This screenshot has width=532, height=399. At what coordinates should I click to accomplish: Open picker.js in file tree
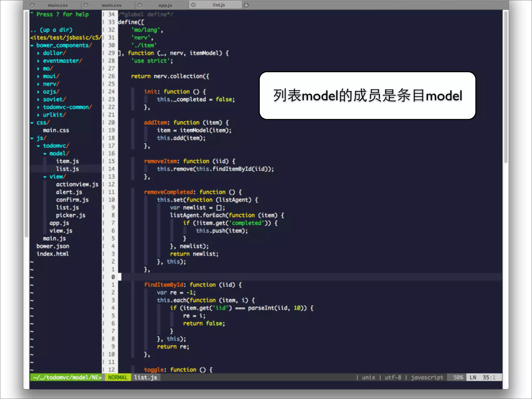71,215
